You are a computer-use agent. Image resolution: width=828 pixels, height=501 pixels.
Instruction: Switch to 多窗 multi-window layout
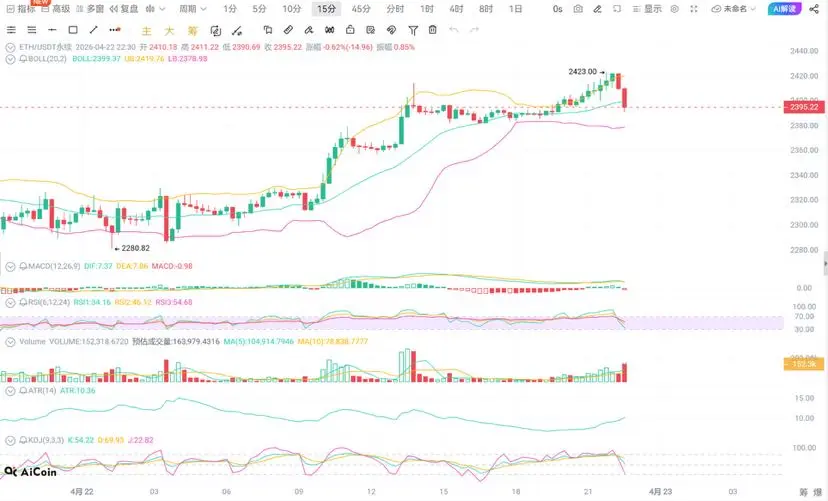[90, 9]
